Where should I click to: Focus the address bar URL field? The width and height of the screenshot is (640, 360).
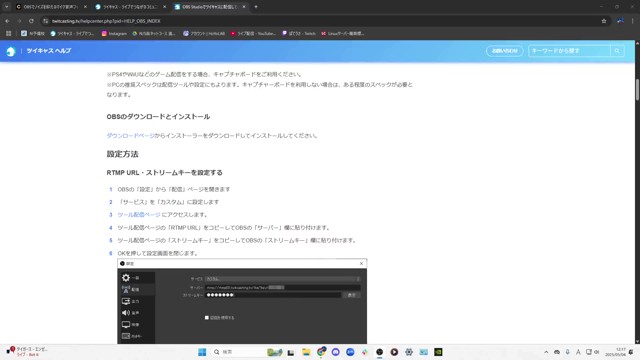click(x=322, y=21)
